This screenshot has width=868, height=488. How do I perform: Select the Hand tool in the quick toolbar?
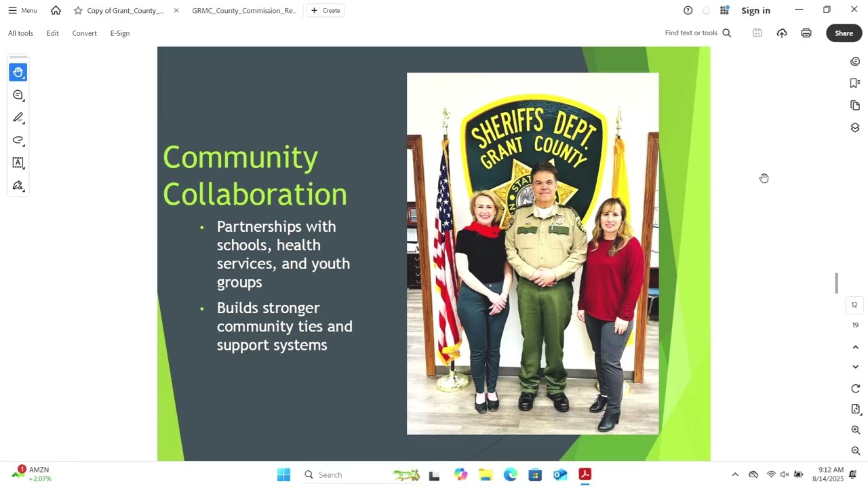click(18, 72)
